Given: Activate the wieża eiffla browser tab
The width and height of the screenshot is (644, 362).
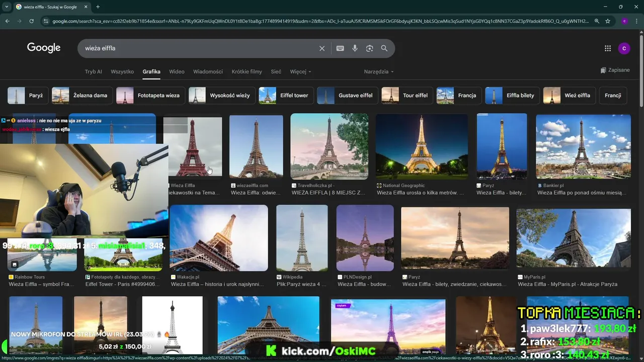Looking at the screenshot, I should tap(50, 7).
